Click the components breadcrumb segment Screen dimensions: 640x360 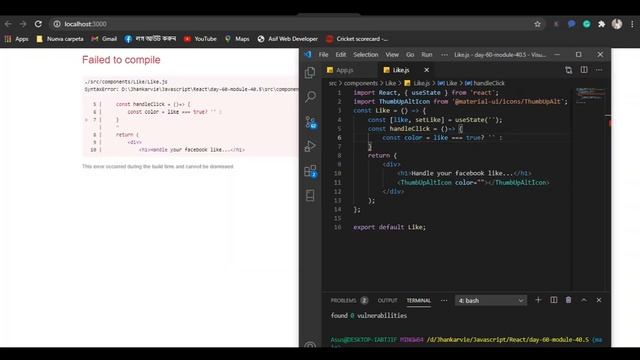click(360, 83)
